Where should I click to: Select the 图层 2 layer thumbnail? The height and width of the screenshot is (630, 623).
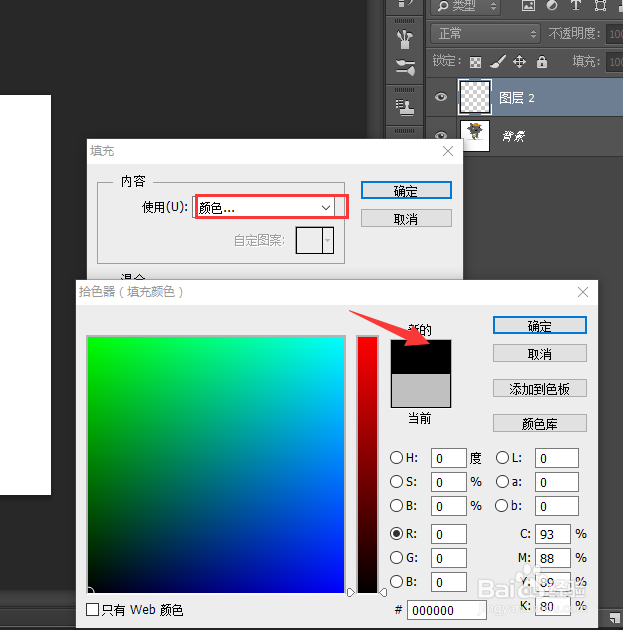[x=475, y=97]
